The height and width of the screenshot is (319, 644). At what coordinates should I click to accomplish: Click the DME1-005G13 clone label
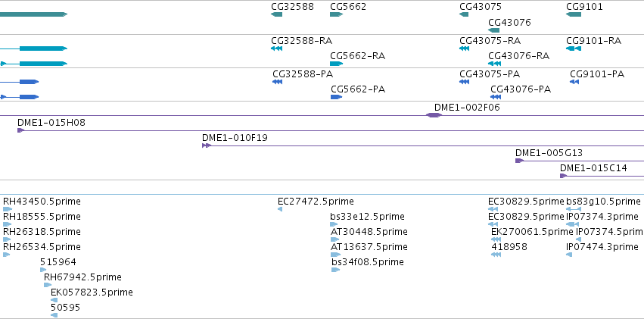(549, 153)
